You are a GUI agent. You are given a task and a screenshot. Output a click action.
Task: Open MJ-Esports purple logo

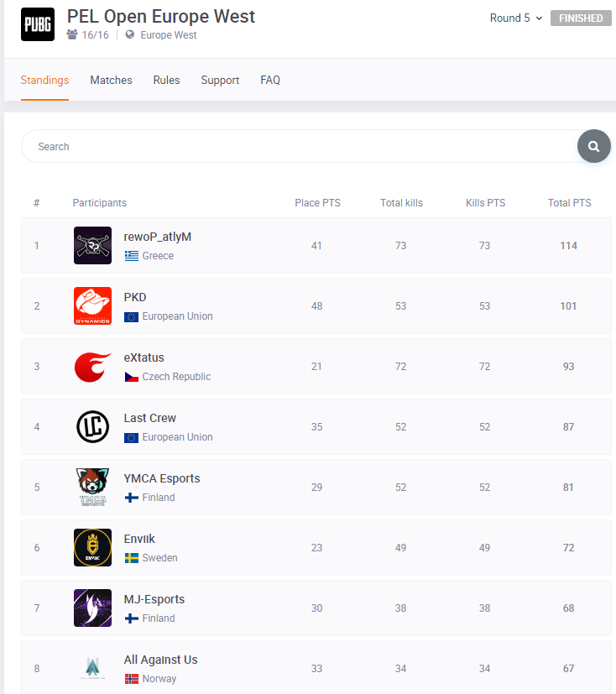pyautogui.click(x=92, y=608)
